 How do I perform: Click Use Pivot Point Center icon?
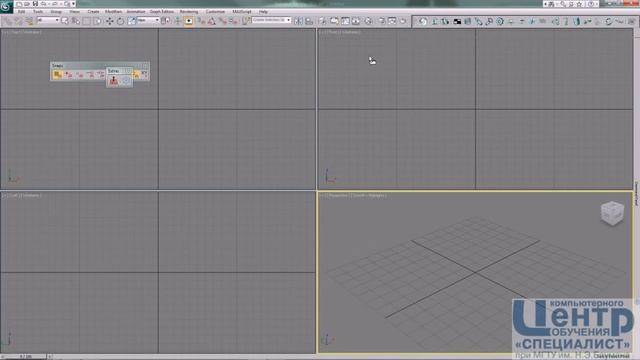pyautogui.click(x=165, y=20)
